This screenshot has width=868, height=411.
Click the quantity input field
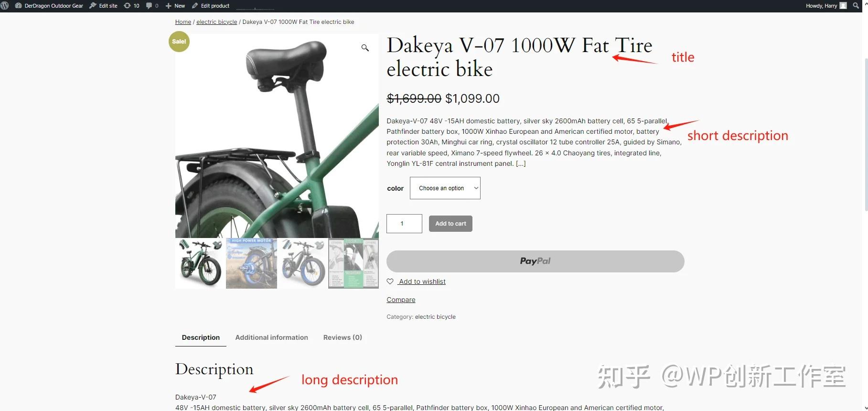404,224
